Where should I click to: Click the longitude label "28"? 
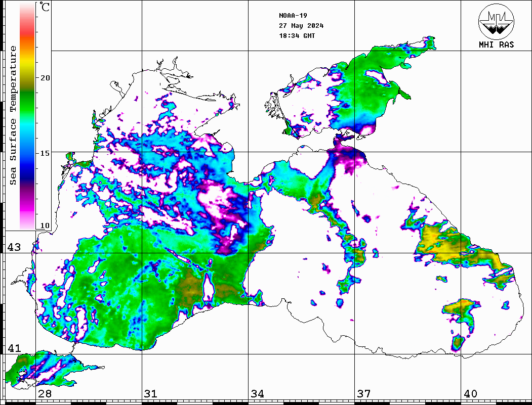pyautogui.click(x=45, y=394)
